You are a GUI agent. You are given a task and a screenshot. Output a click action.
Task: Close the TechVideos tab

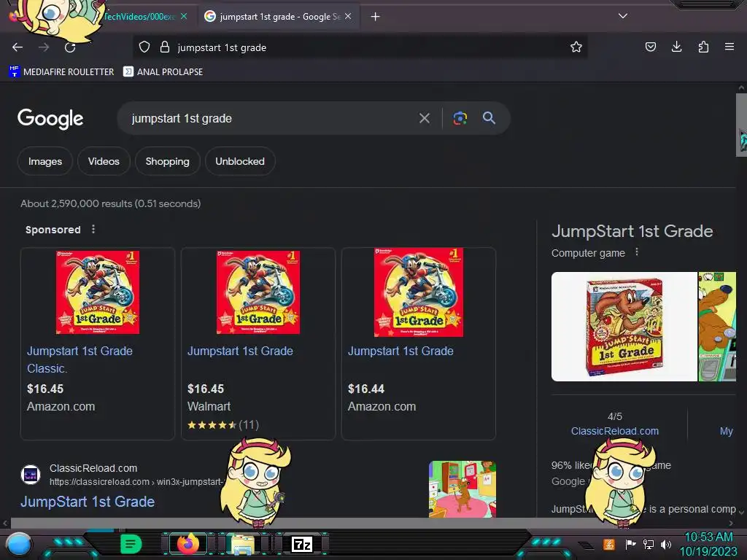(x=184, y=16)
